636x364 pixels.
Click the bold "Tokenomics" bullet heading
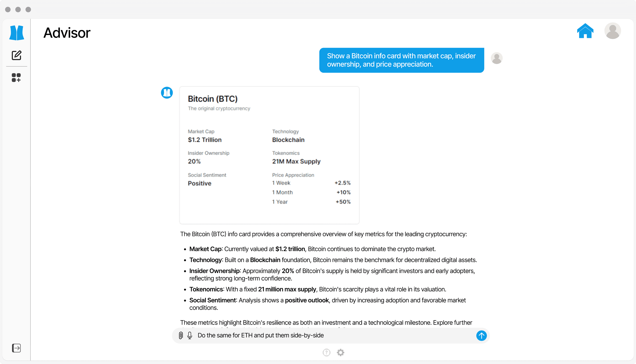206,289
